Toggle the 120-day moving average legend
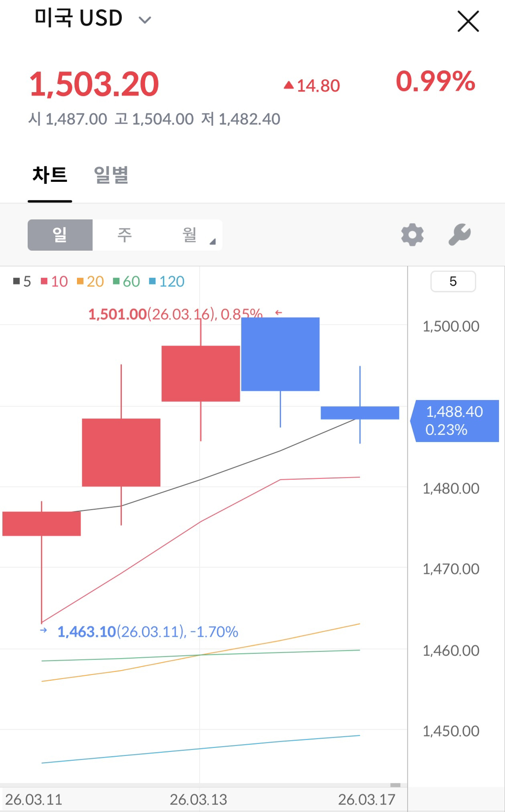 click(167, 281)
